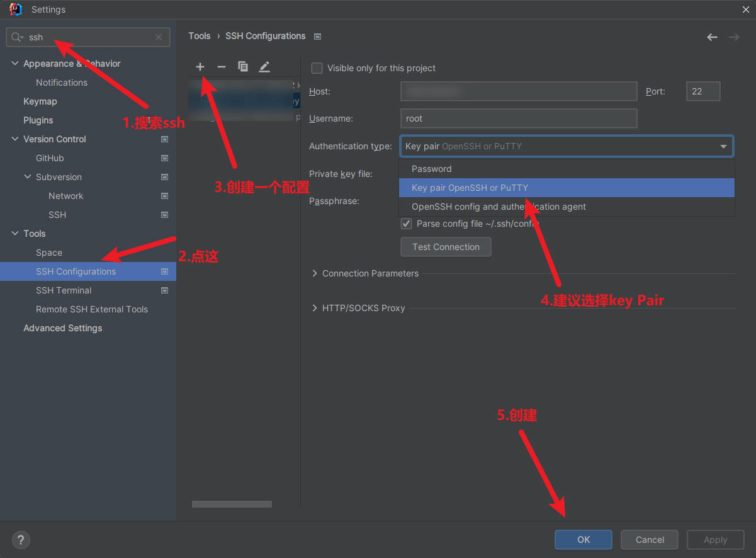Click the minus icon to remove configuration
This screenshot has width=756, height=558.
coord(221,67)
